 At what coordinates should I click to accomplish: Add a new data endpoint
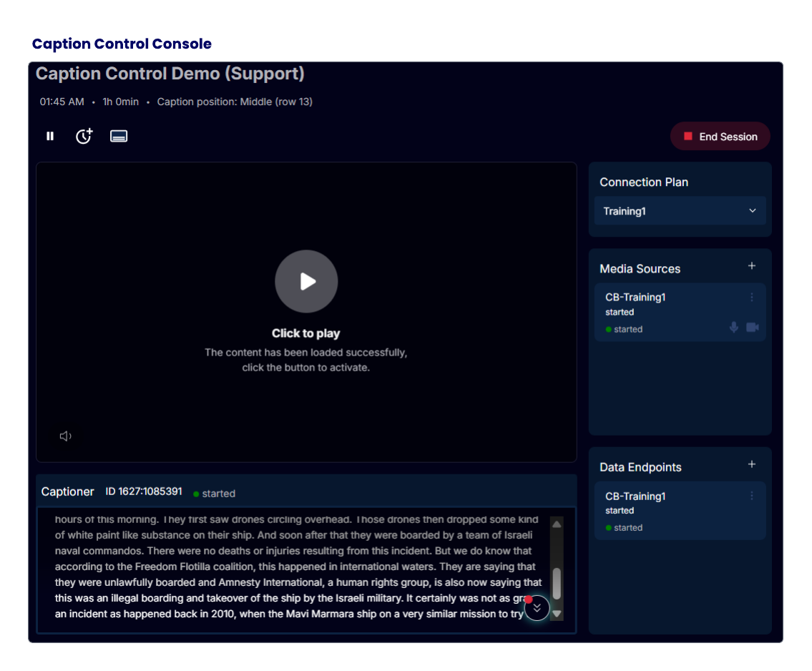[x=752, y=465]
